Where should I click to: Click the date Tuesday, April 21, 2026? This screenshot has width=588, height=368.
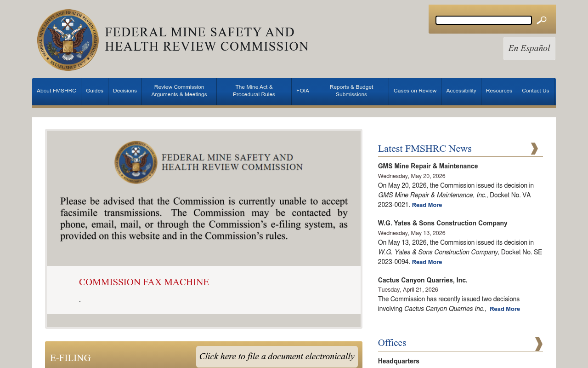tap(408, 290)
